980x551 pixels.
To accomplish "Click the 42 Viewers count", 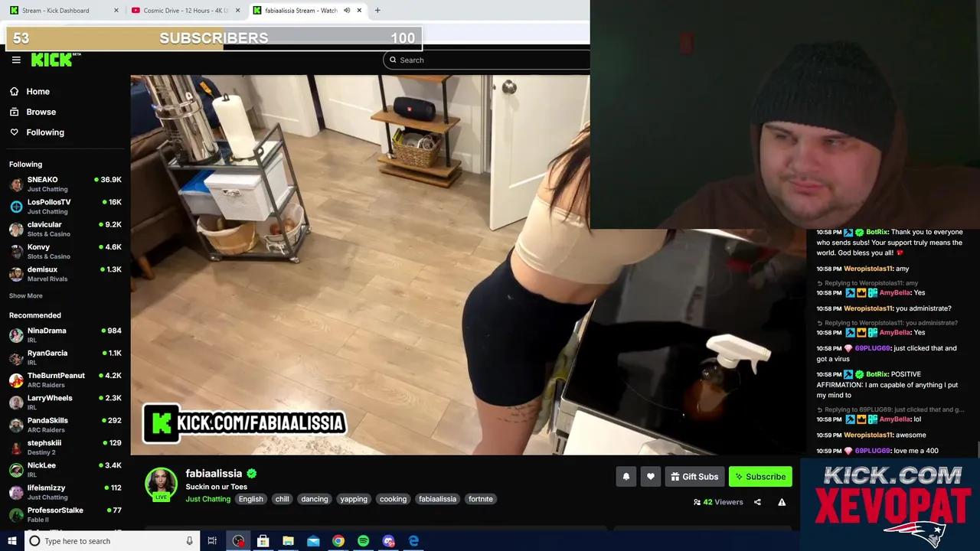I will pyautogui.click(x=718, y=502).
